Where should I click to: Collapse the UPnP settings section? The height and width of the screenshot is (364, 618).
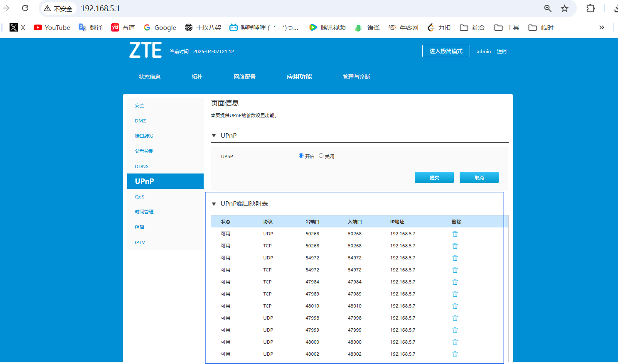coord(214,136)
